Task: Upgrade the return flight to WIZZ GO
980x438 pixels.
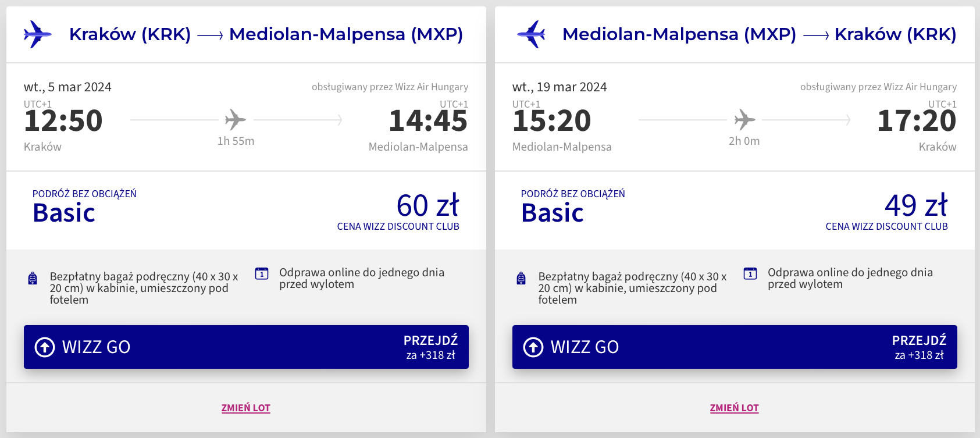Action: [x=735, y=347]
